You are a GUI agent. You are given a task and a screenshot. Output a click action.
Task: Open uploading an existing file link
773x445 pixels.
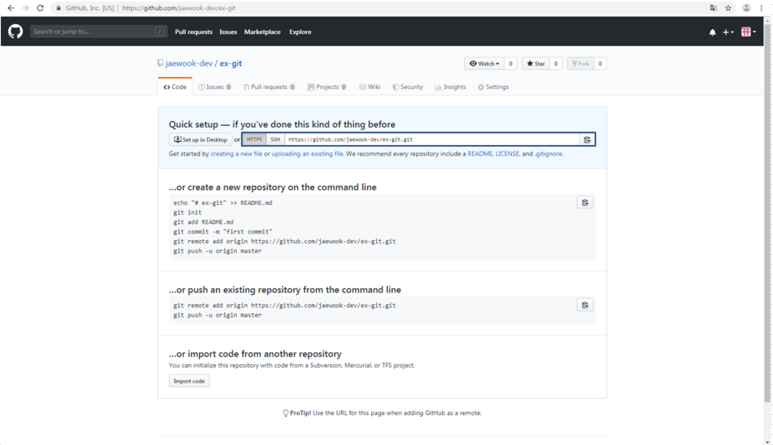point(307,154)
